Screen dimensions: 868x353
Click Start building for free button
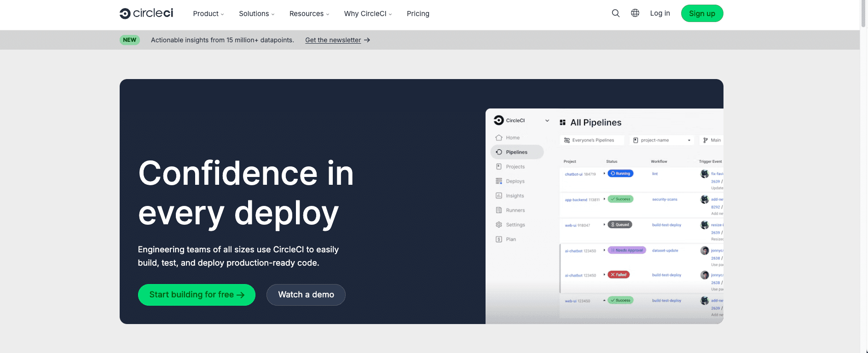pos(197,295)
